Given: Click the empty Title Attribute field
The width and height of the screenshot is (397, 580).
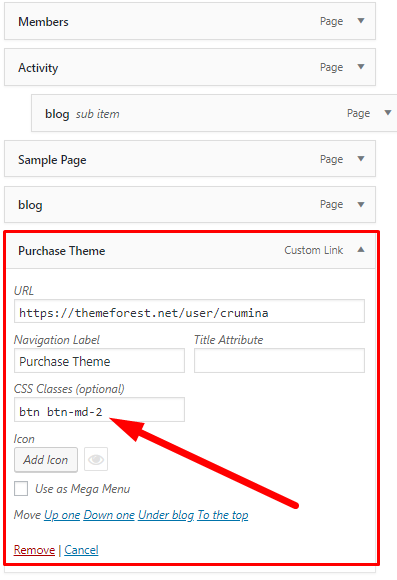Looking at the screenshot, I should click(279, 361).
